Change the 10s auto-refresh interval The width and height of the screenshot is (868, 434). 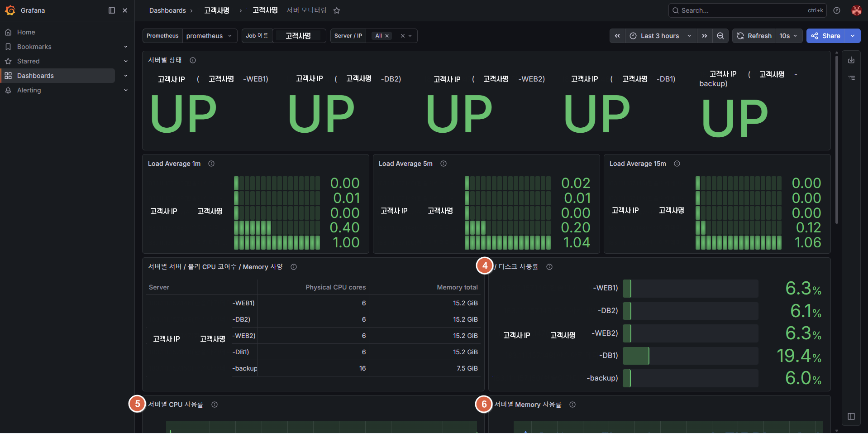point(789,36)
